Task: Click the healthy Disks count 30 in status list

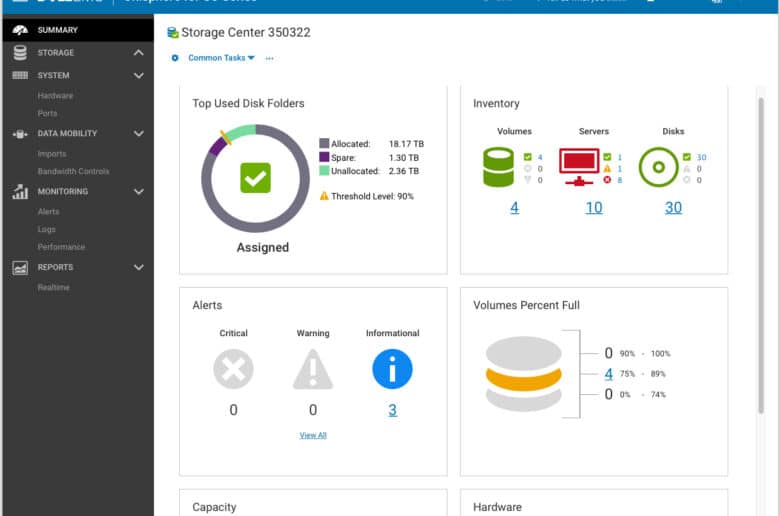Action: 701,157
